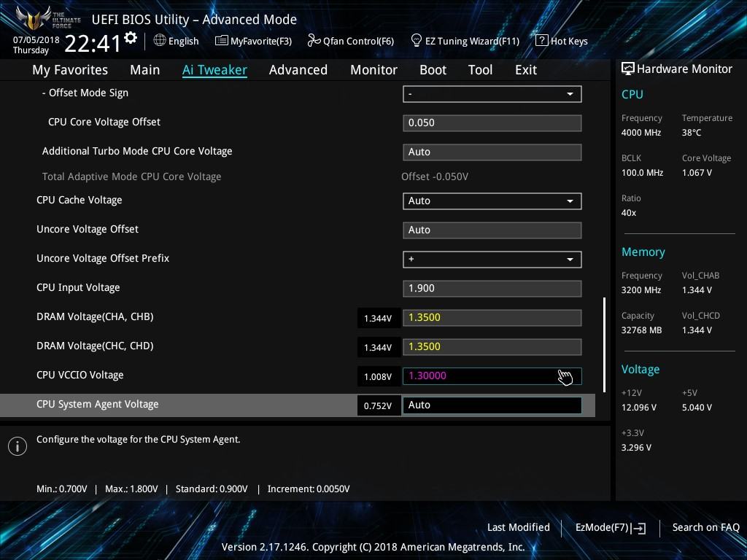This screenshot has width=747, height=560.
Task: Click the CPU VCCIO Voltage label
Action: tap(80, 376)
